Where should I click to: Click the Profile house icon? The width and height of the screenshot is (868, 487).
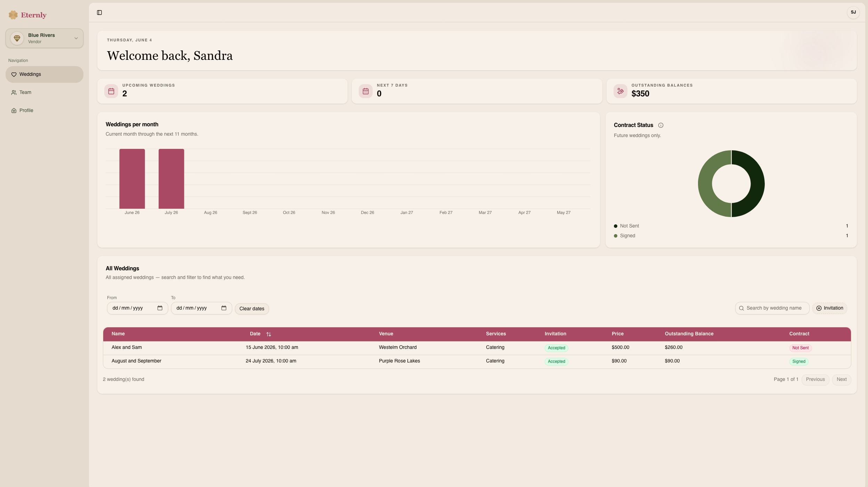click(14, 111)
